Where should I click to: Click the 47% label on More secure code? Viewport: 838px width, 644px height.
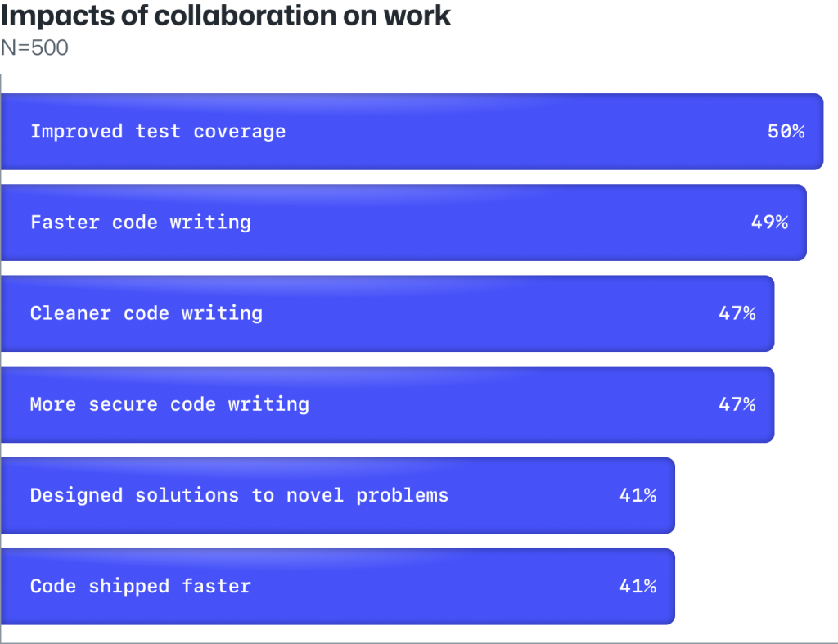[737, 404]
